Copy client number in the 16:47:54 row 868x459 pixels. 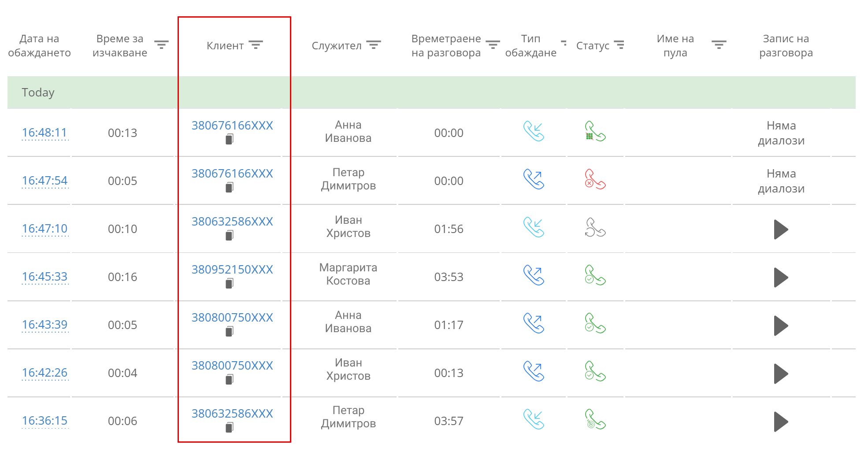230,188
